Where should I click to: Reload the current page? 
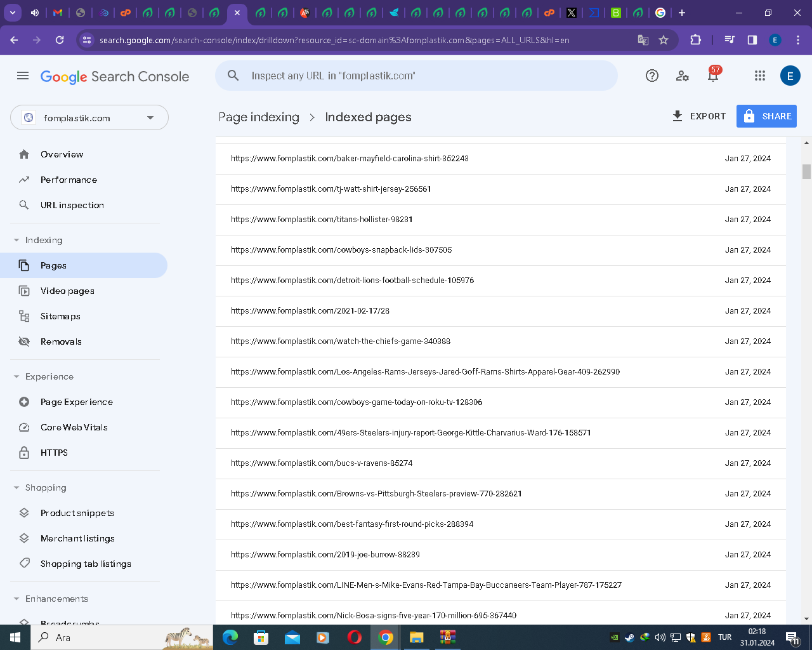click(x=60, y=40)
